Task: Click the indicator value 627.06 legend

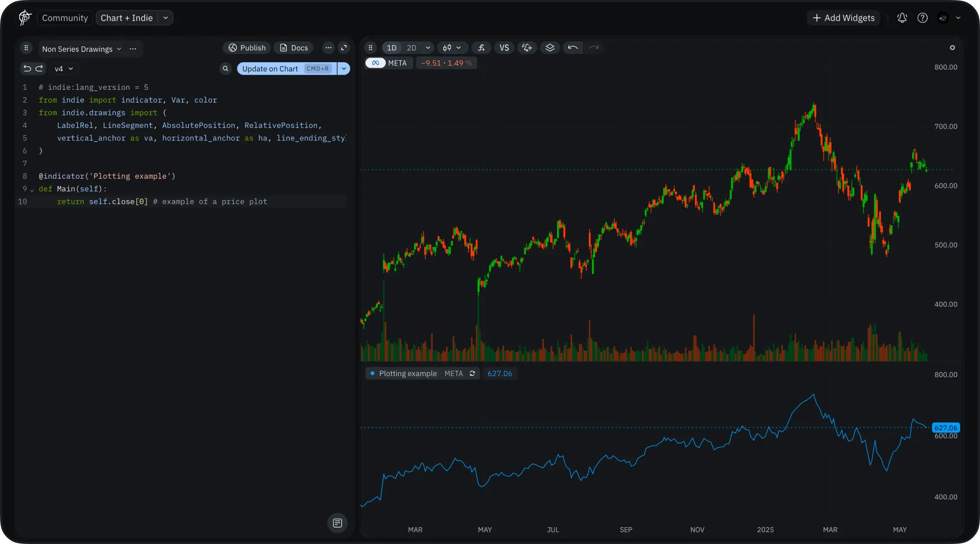Action: pos(500,373)
